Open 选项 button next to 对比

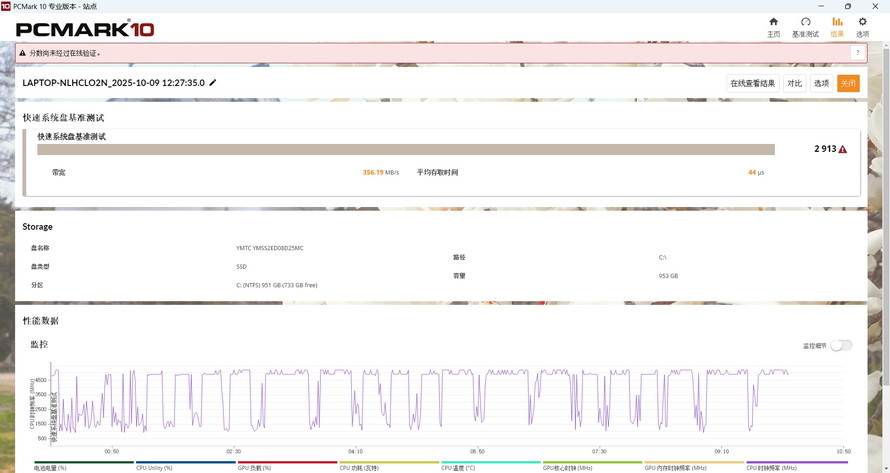tap(821, 83)
